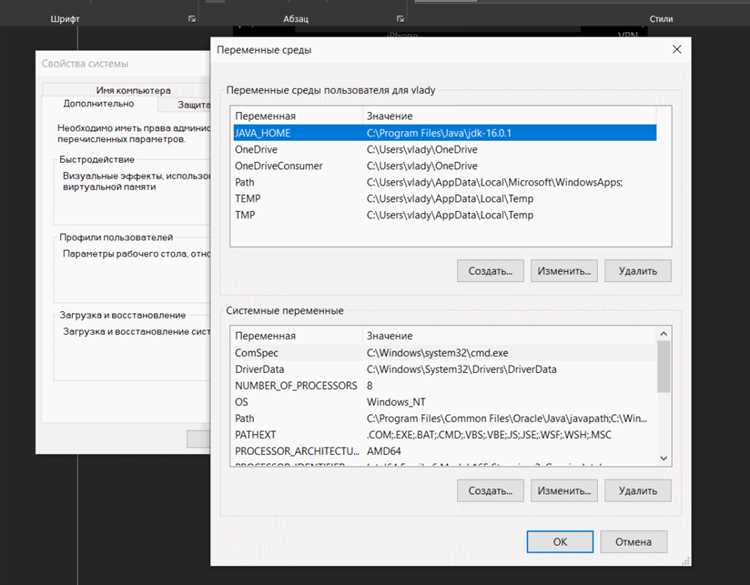Click the AMD64 value cell
The width and height of the screenshot is (750, 585).
[x=384, y=451]
